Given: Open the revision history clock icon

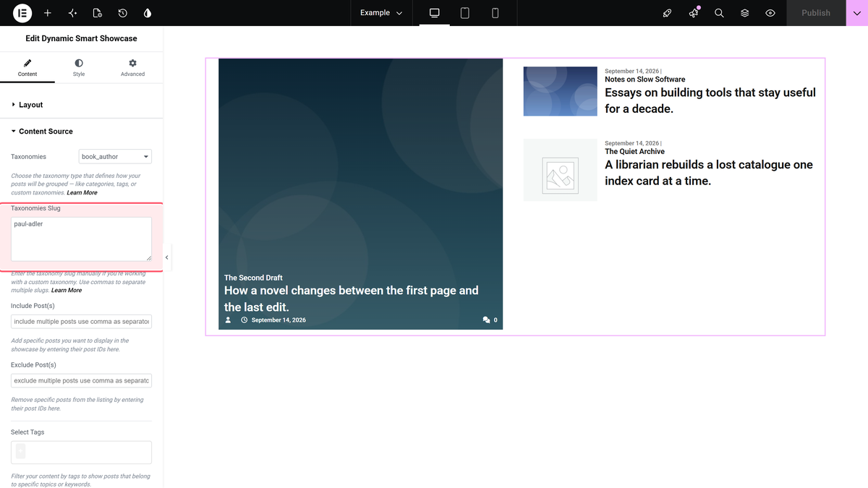Looking at the screenshot, I should click(123, 13).
